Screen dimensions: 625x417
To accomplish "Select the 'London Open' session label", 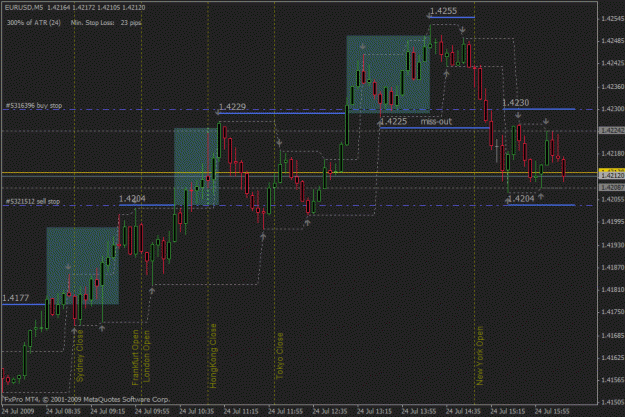I will coord(147,356).
